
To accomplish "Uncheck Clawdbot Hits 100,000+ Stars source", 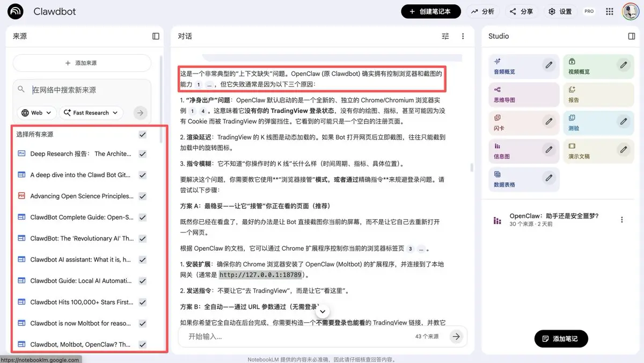I will (x=142, y=302).
